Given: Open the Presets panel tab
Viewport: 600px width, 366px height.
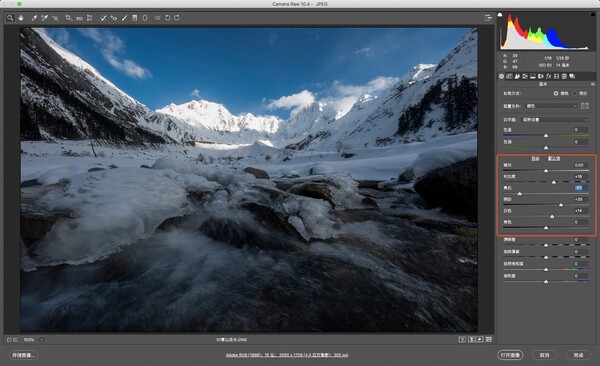Looking at the screenshot, I should click(564, 76).
